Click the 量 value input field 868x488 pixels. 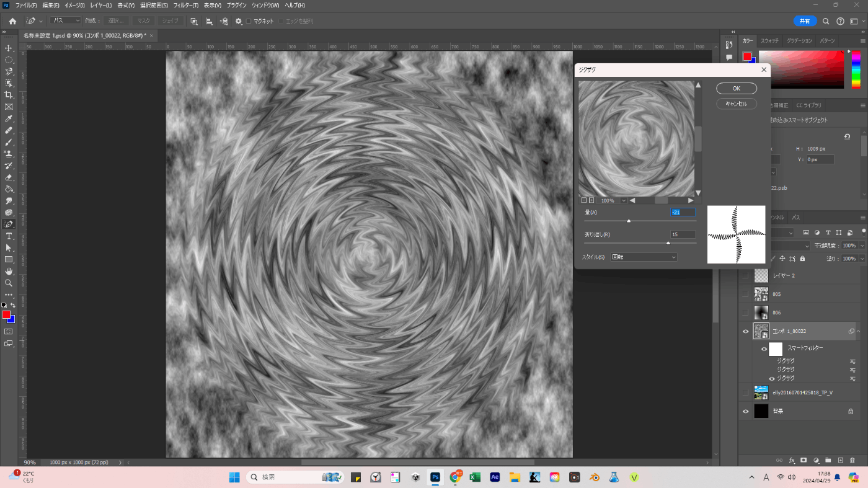click(683, 213)
